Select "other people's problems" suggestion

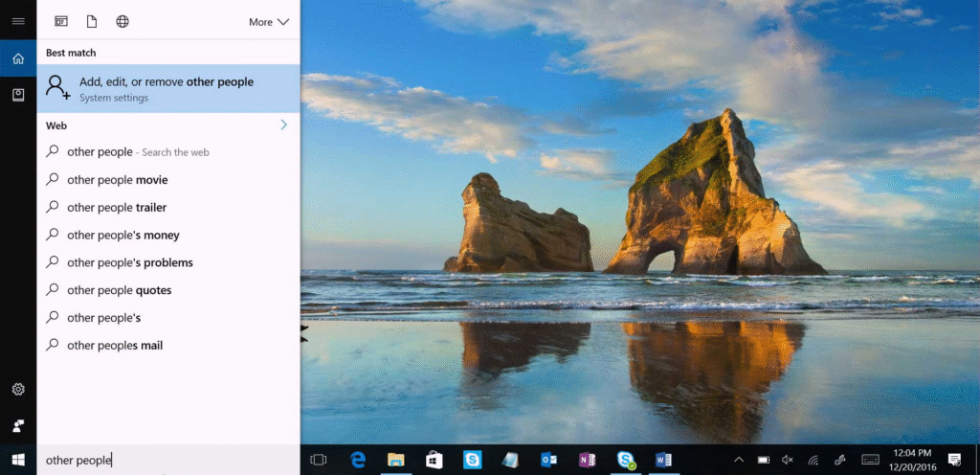[168, 262]
